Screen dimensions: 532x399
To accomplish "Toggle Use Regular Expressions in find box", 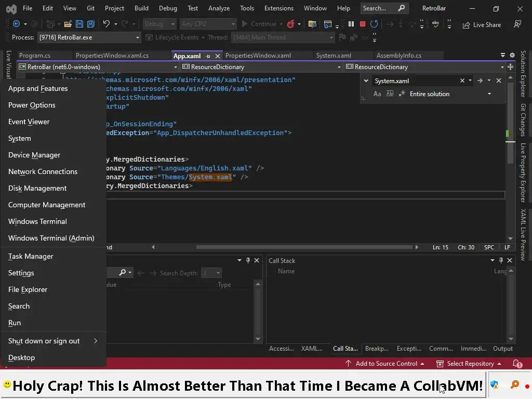I will coord(402,94).
